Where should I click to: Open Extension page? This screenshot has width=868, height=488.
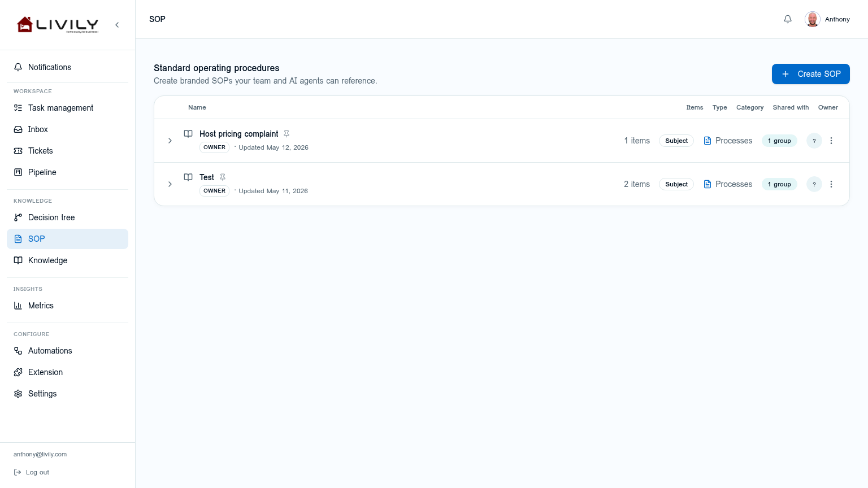[67, 372]
